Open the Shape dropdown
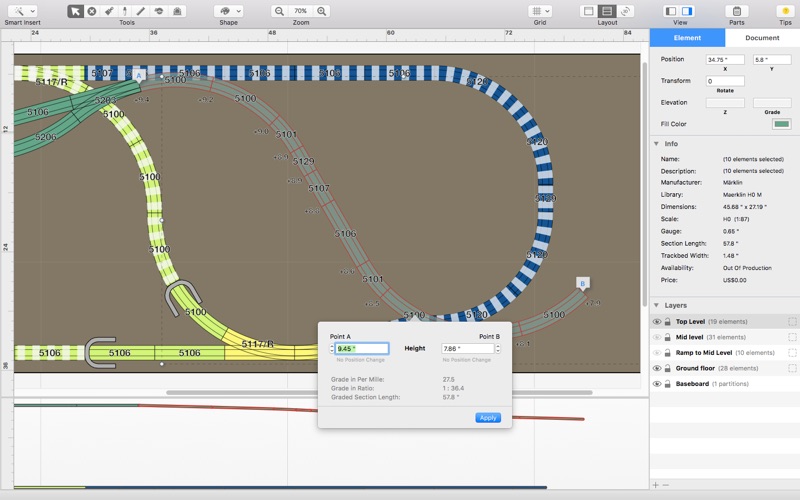The width and height of the screenshot is (800, 500). (228, 11)
